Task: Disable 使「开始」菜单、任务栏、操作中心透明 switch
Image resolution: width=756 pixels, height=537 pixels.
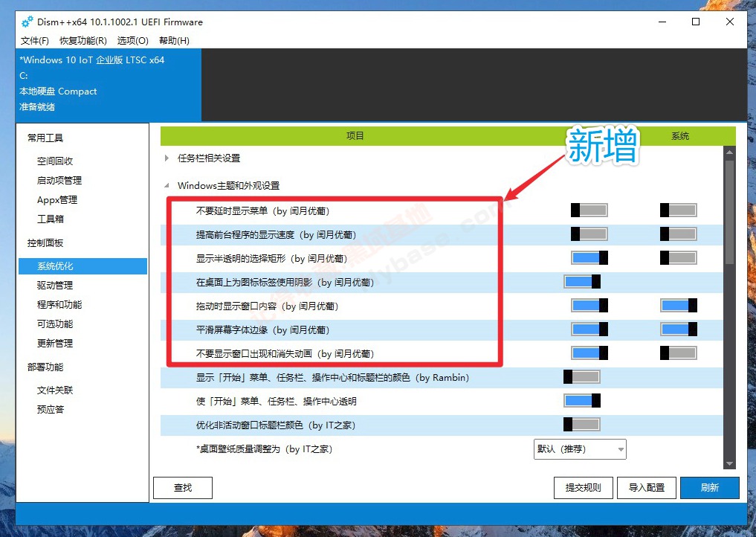Action: [x=582, y=400]
